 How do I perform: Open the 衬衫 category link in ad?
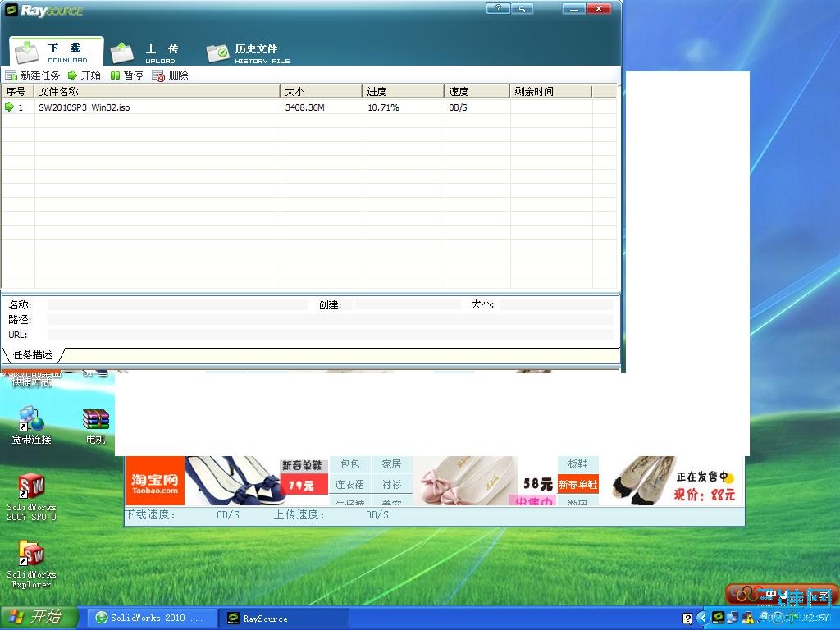(x=391, y=484)
